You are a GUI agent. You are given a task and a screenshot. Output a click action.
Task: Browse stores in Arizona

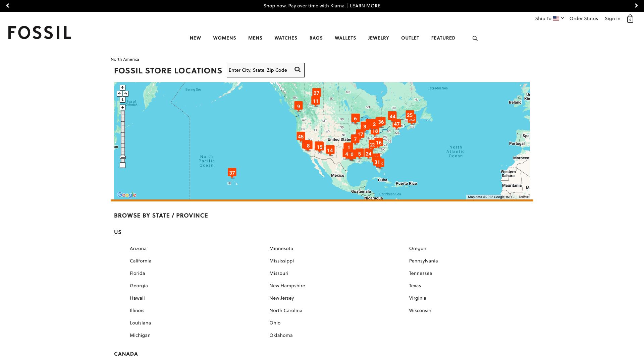coord(138,248)
